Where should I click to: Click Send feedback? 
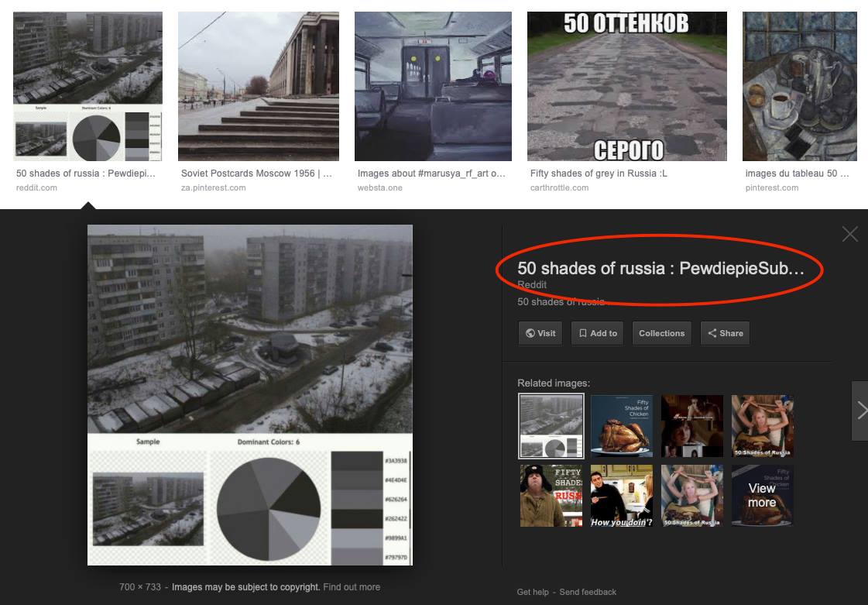pos(588,592)
